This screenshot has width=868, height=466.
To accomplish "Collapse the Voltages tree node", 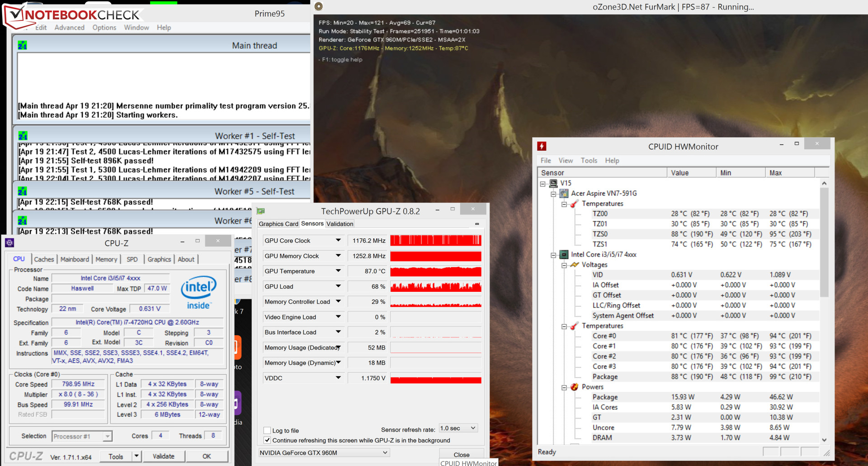I will coord(564,265).
